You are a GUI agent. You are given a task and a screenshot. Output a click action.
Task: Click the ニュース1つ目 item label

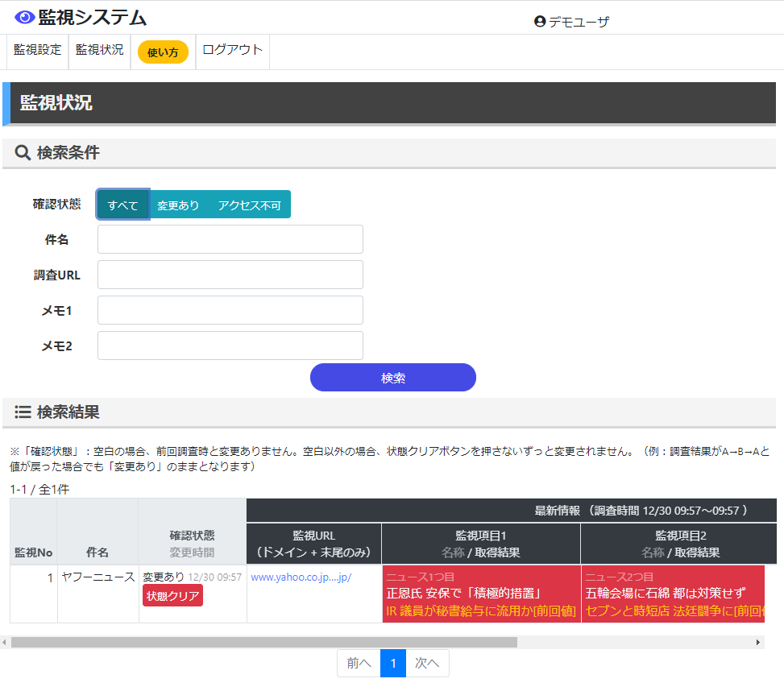420,577
